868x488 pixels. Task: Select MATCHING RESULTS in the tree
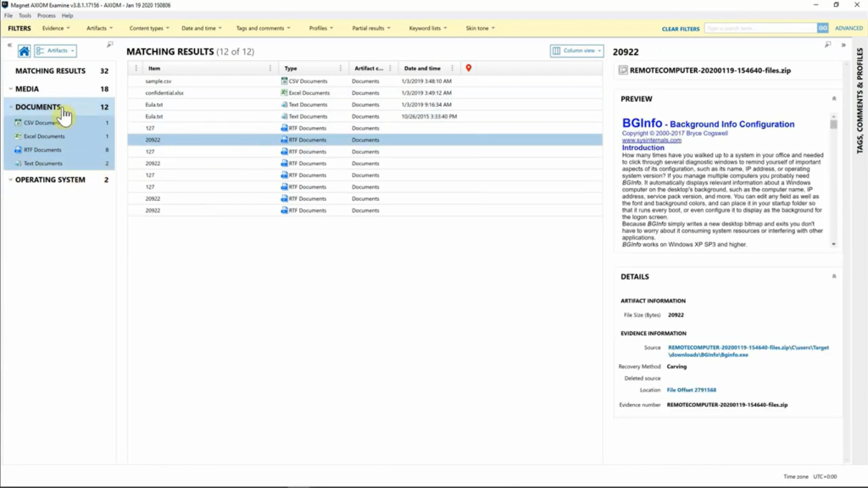[61, 71]
